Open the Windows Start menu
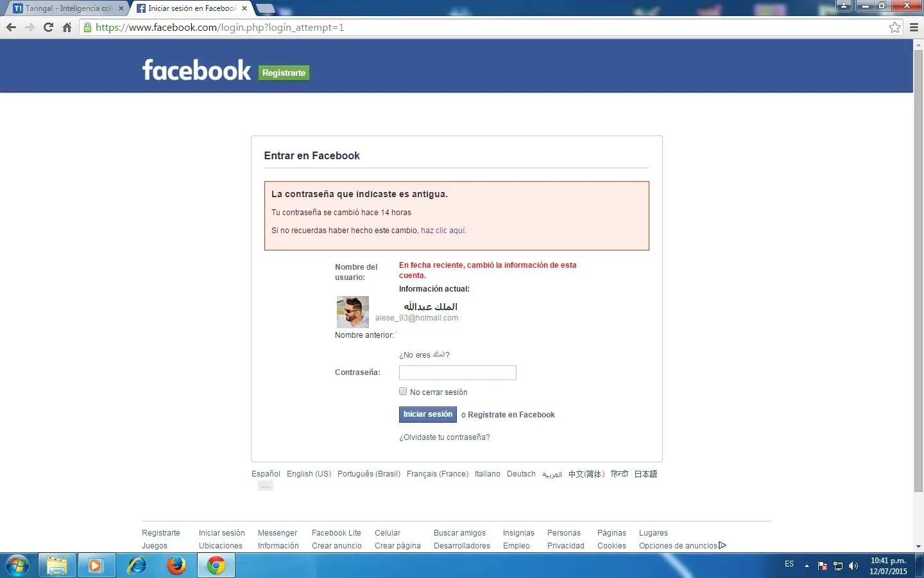924x578 pixels. (17, 566)
